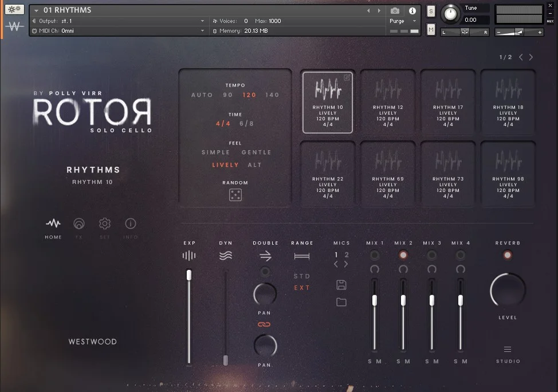Image resolution: width=558 pixels, height=392 pixels.
Task: Select STD range option
Action: 302,276
